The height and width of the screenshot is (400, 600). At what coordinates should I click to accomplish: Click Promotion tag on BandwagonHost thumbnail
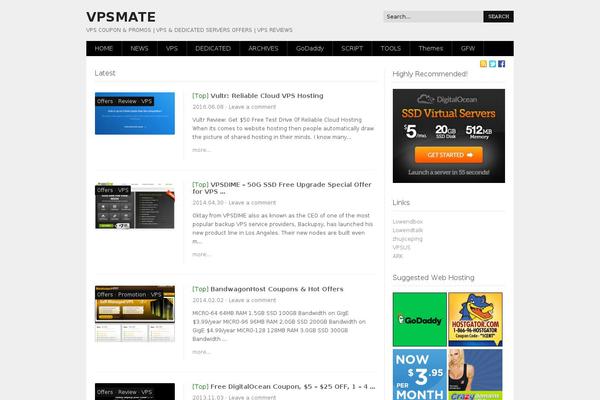click(132, 294)
